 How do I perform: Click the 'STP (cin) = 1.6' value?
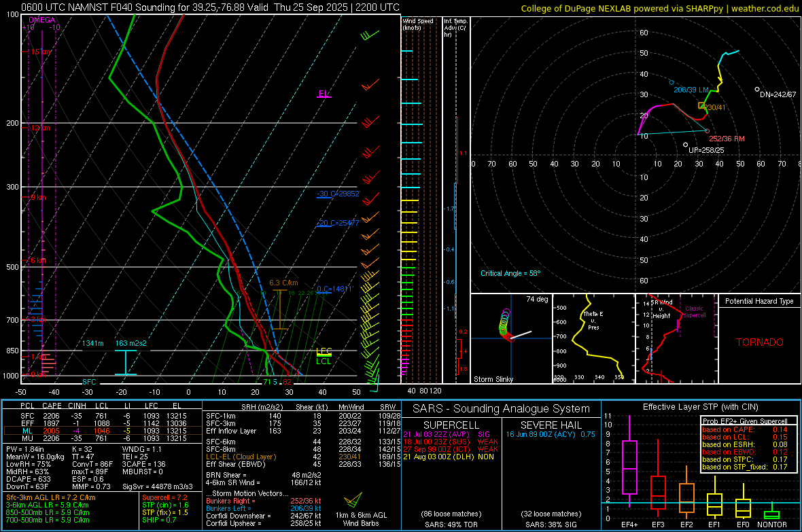[165, 505]
